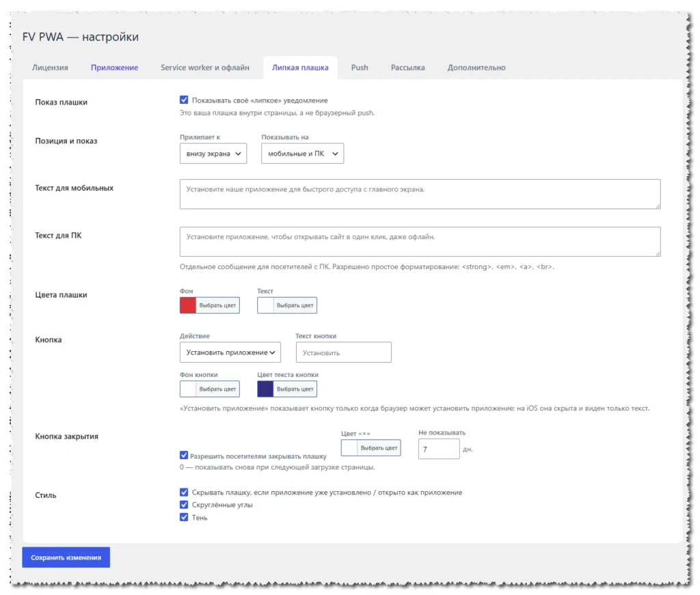This screenshot has width=700, height=595.
Task: Focus the Не показывать days field
Action: [439, 449]
